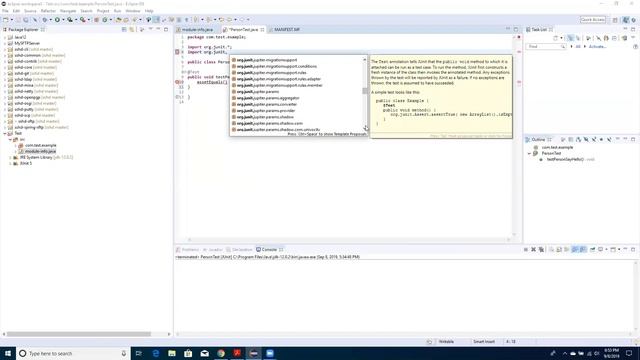640x360 pixels.
Task: Click the Save All toolbar icon
Action: click(26, 20)
